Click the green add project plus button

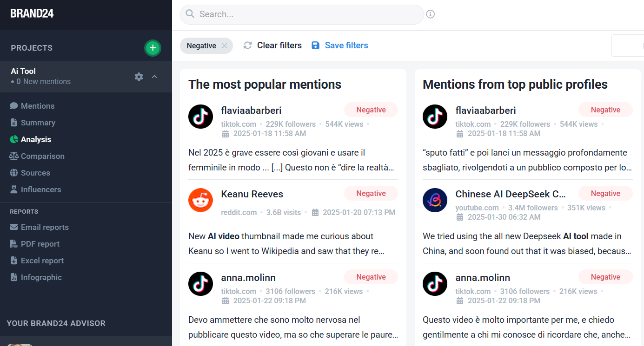(x=153, y=48)
